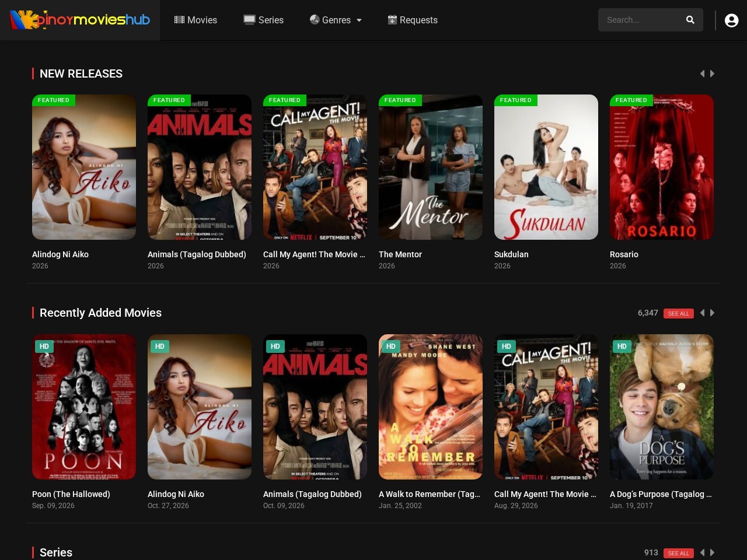Image resolution: width=747 pixels, height=560 pixels.
Task: Go to previous Series slide
Action: pyautogui.click(x=702, y=552)
